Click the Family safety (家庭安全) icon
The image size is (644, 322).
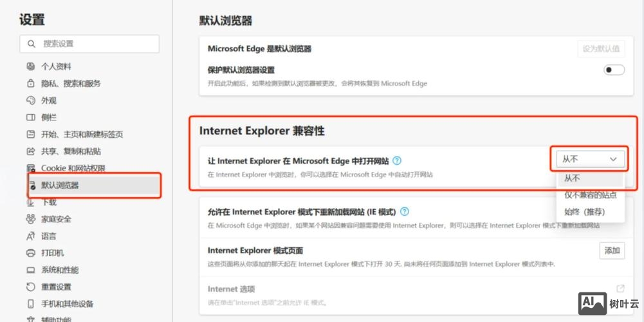pyautogui.click(x=31, y=219)
